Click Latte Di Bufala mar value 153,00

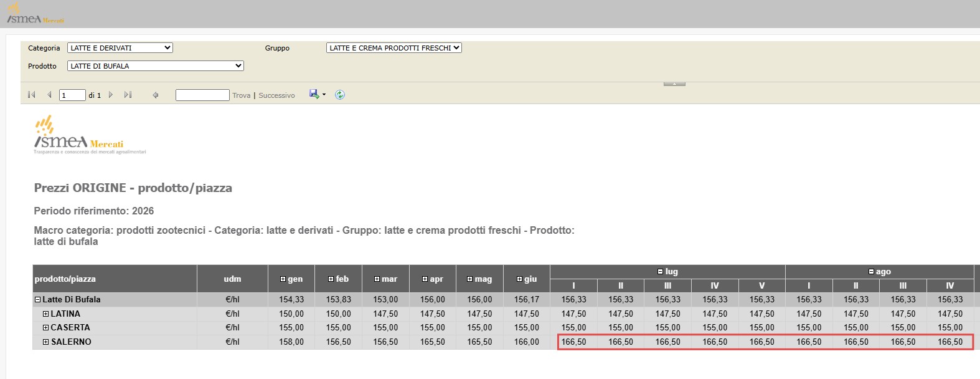pos(385,300)
